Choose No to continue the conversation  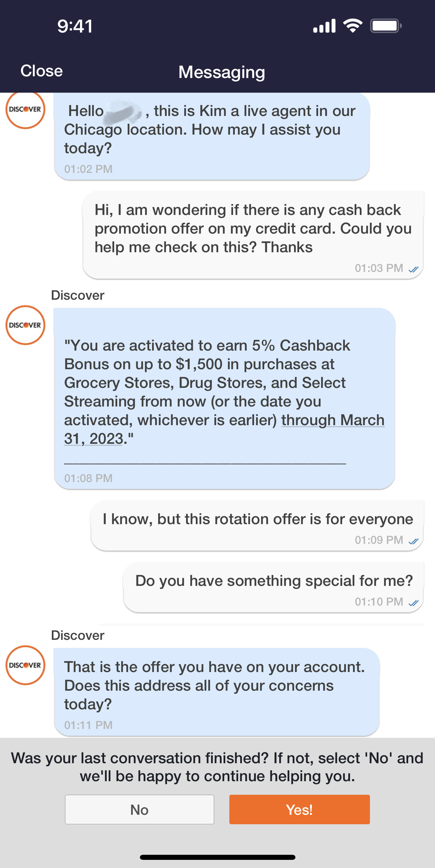click(140, 809)
